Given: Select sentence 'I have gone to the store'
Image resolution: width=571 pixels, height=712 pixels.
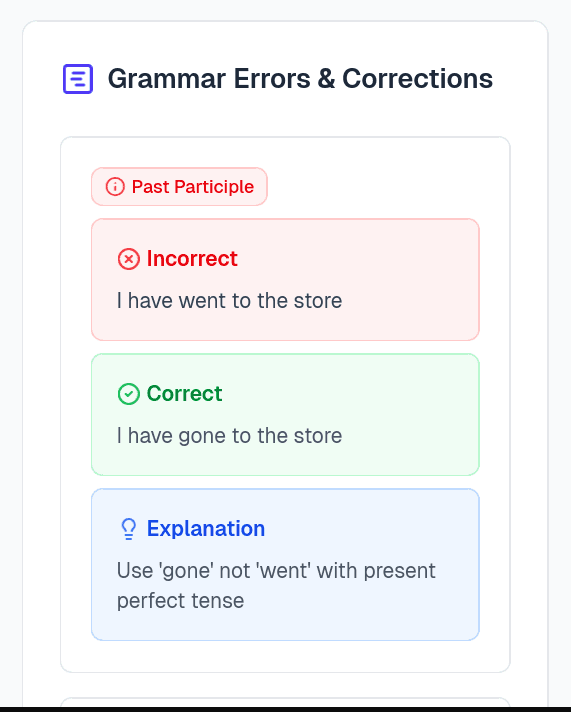Looking at the screenshot, I should click(x=229, y=436).
